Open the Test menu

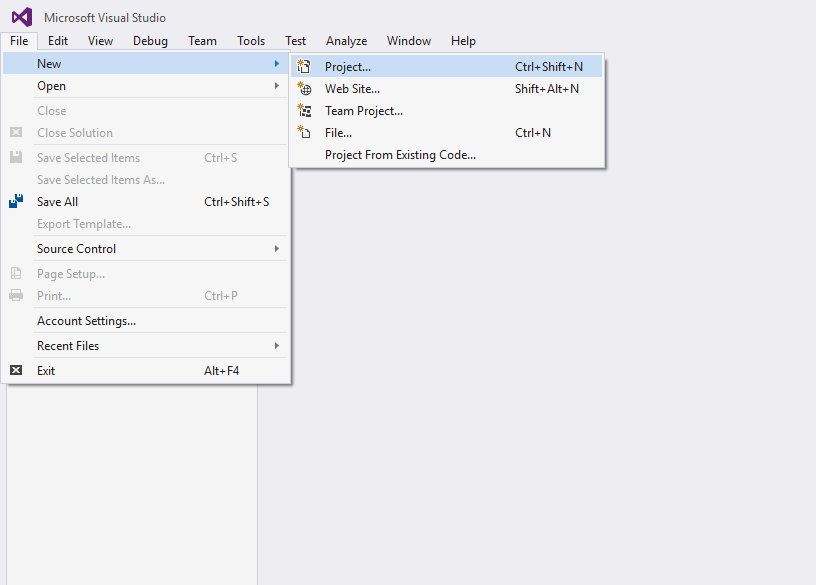tap(296, 41)
